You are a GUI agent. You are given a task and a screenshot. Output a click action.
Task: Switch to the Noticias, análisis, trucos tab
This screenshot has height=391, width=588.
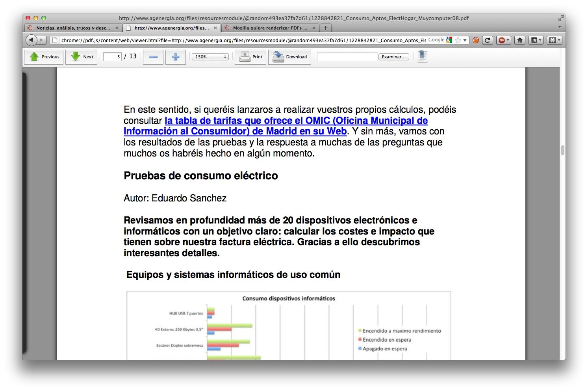tap(73, 28)
